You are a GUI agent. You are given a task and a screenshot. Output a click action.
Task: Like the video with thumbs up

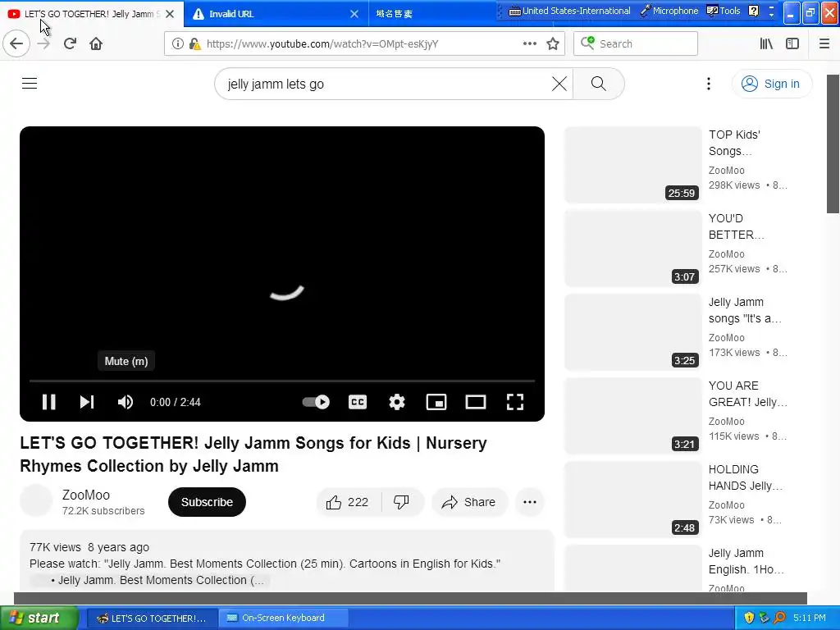click(347, 502)
